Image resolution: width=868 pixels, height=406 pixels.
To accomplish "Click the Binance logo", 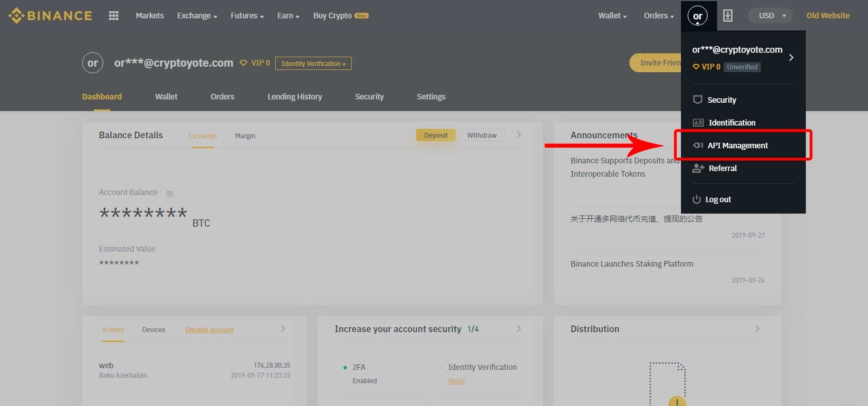I will click(50, 16).
